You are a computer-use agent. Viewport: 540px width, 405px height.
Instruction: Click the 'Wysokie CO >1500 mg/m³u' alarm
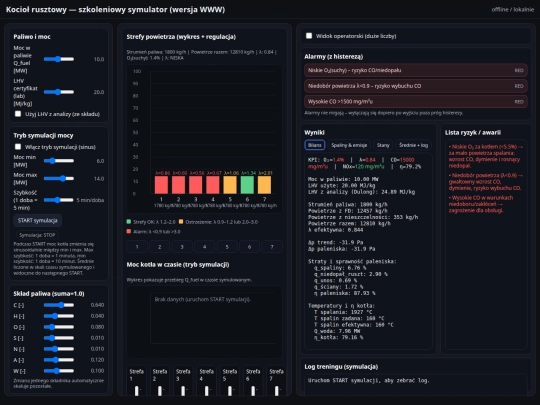click(416, 102)
